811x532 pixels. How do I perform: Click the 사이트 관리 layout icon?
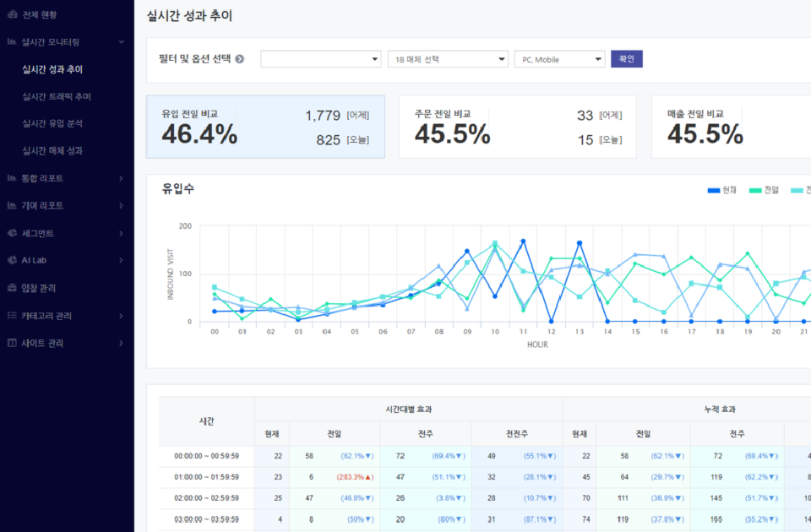pos(12,343)
